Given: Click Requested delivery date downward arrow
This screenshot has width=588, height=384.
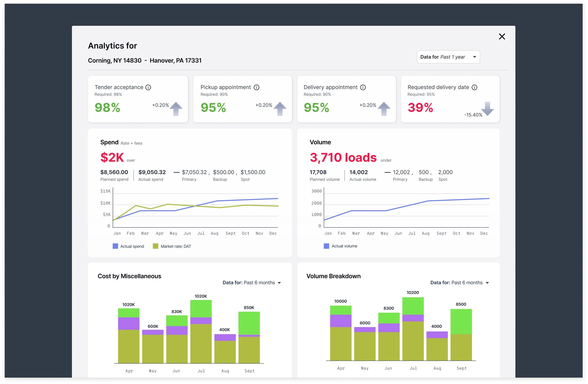Looking at the screenshot, I should [x=487, y=109].
